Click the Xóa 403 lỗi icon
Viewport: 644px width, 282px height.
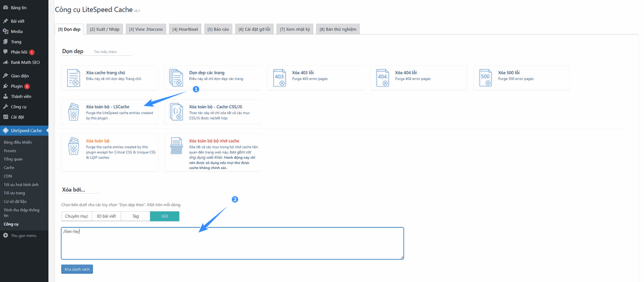280,78
